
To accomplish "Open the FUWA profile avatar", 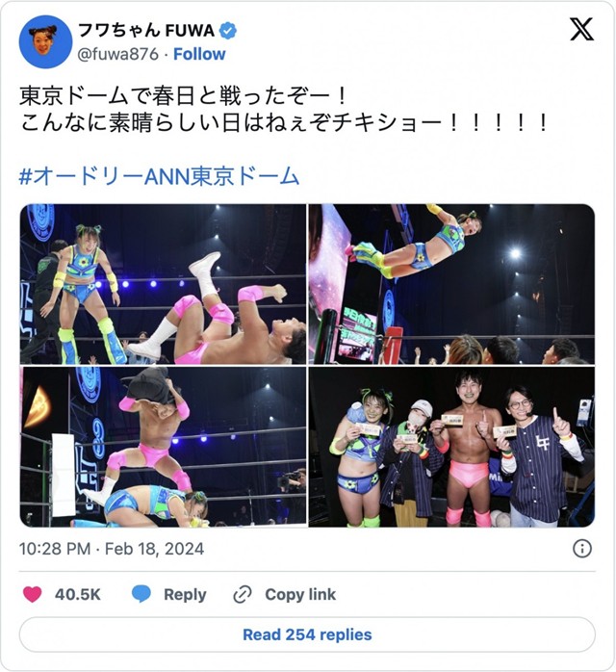I will 46,42.
